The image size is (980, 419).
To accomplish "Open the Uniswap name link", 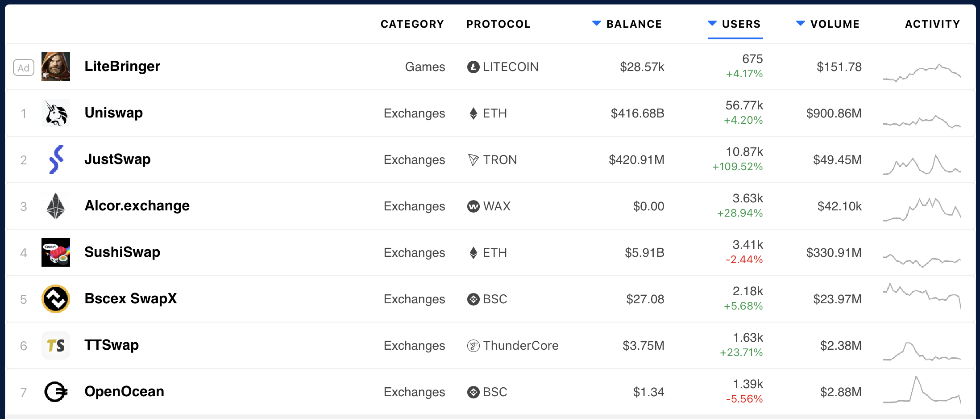I will pyautogui.click(x=114, y=113).
